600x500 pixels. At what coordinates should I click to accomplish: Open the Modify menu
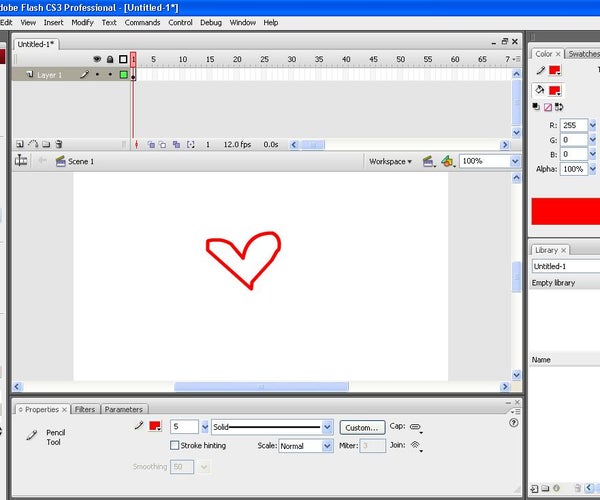point(82,23)
